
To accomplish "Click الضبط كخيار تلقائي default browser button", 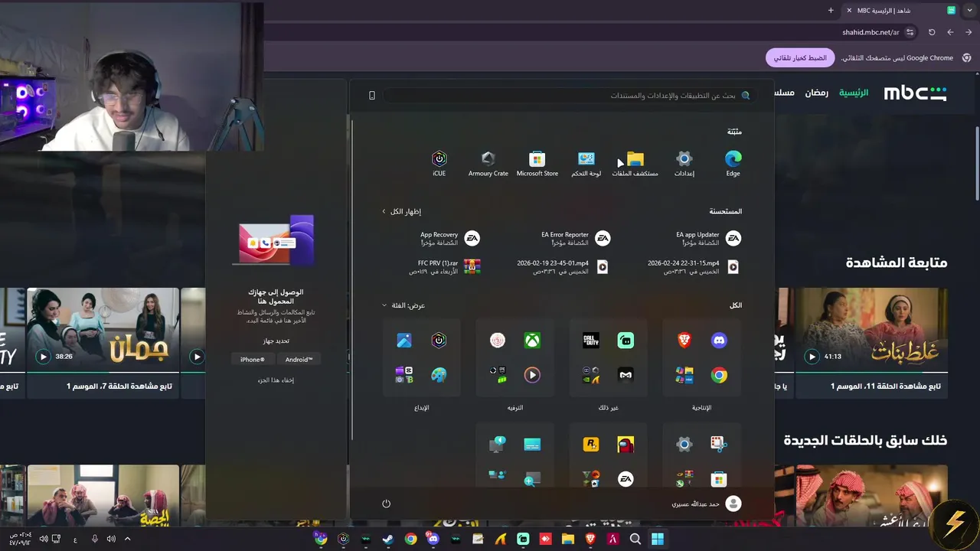I will click(x=800, y=58).
